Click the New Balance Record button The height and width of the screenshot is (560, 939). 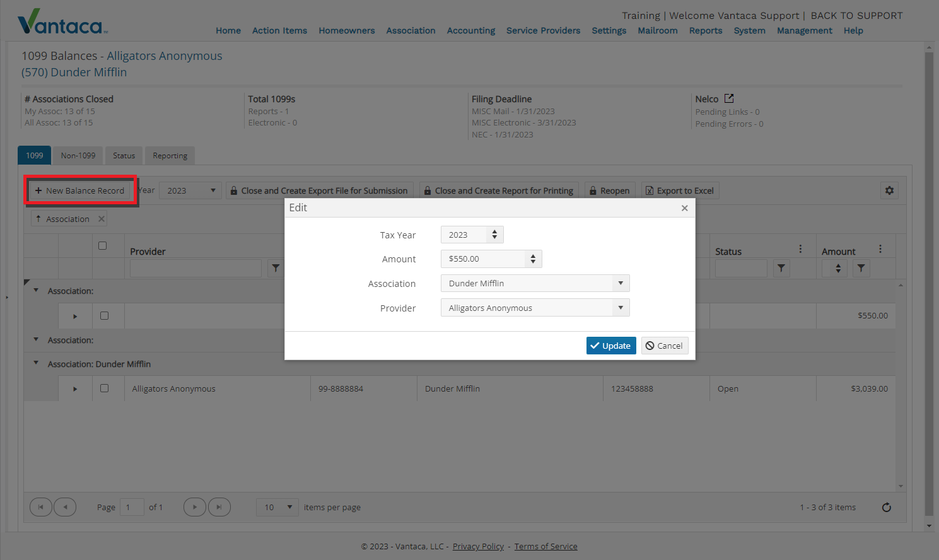(80, 190)
